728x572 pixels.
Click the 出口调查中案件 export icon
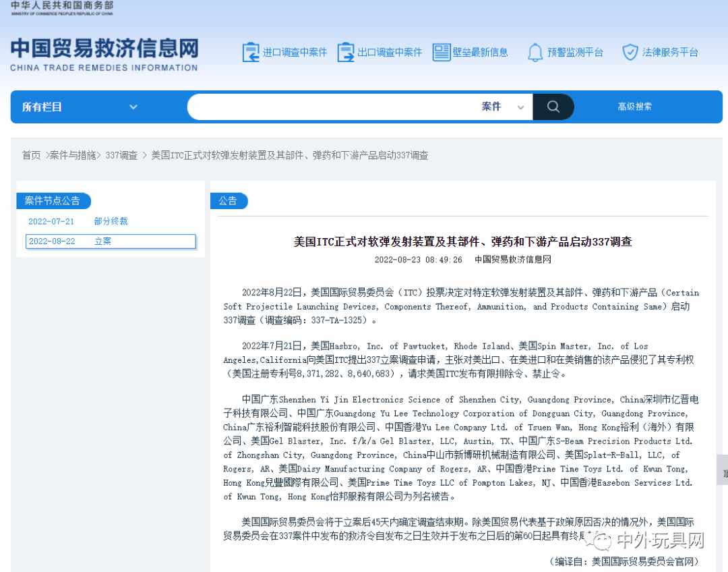346,53
